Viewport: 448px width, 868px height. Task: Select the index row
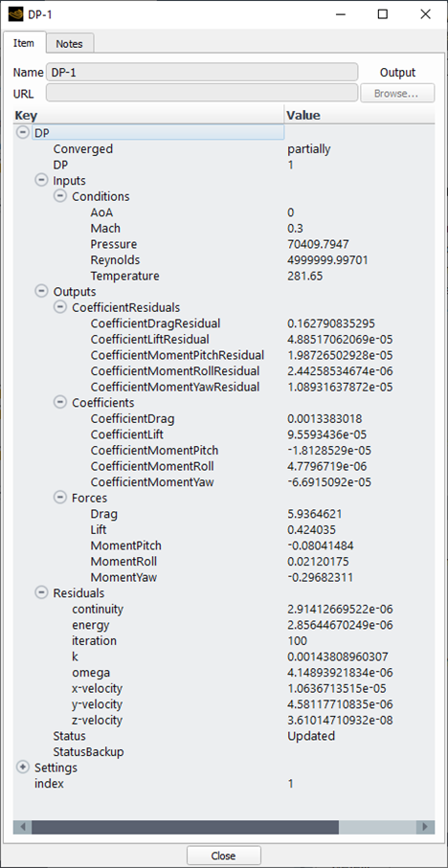tap(224, 784)
